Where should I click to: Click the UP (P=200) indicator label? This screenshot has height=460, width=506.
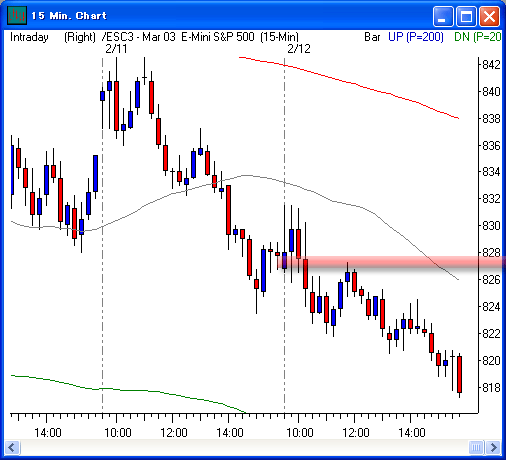[416, 37]
